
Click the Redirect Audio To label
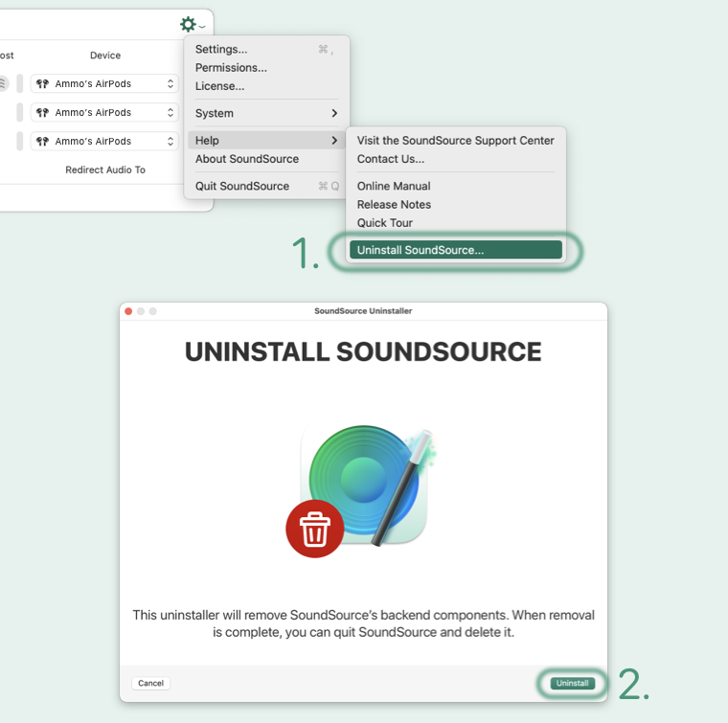point(105,169)
